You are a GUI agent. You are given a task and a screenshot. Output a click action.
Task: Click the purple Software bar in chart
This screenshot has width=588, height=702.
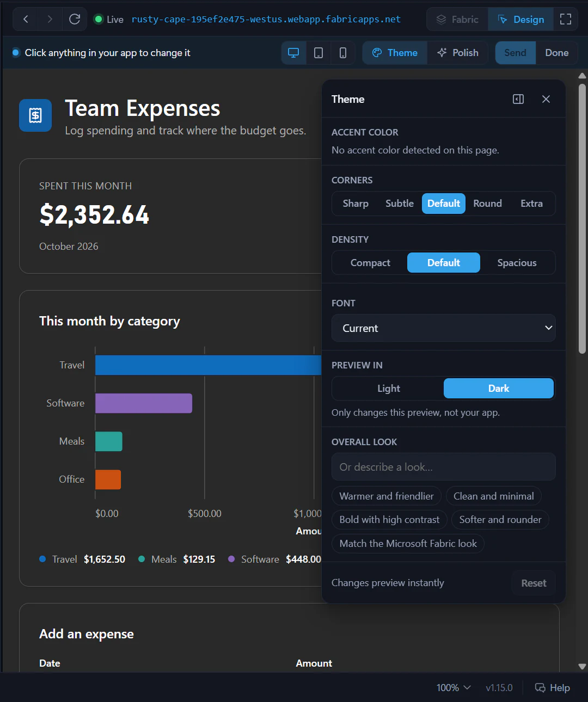144,403
